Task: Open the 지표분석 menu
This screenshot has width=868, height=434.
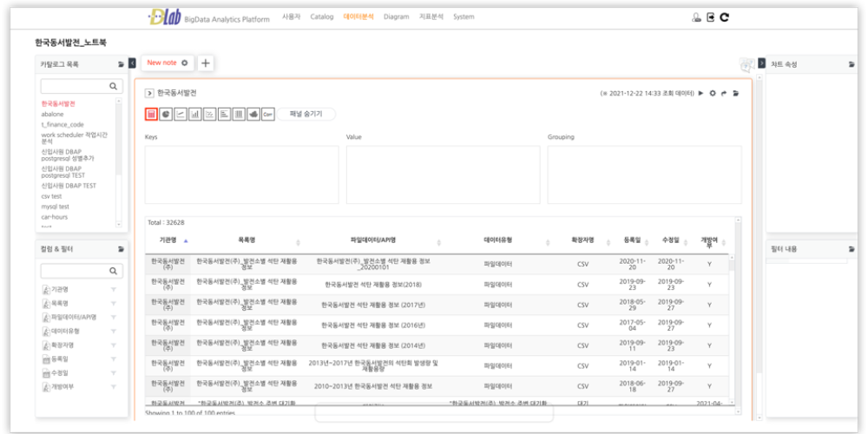Action: pyautogui.click(x=431, y=17)
